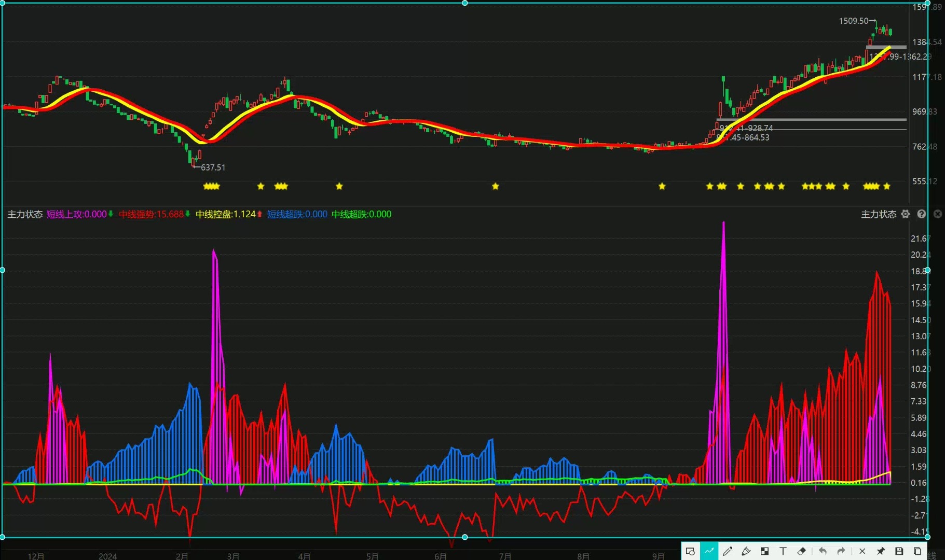Click the 中线强势 15.688 indicator value

(151, 214)
